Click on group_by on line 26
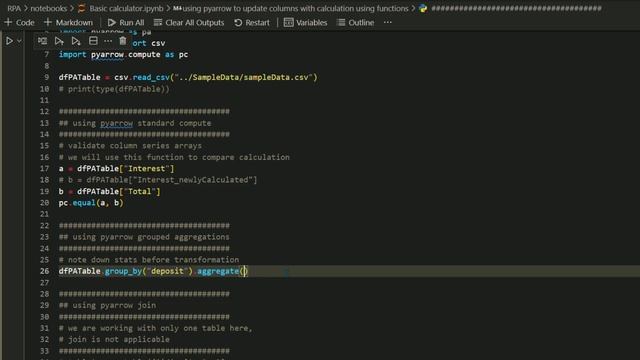 123,271
